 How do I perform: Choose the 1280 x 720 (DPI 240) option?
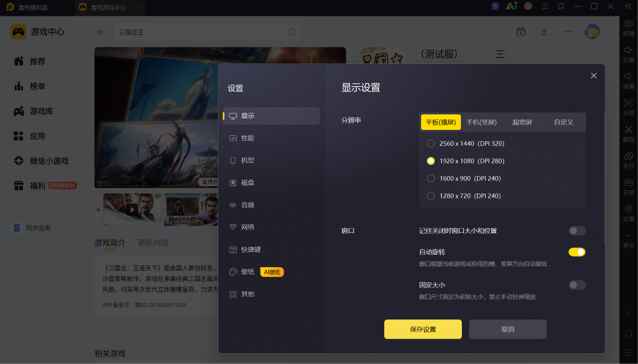pyautogui.click(x=464, y=196)
